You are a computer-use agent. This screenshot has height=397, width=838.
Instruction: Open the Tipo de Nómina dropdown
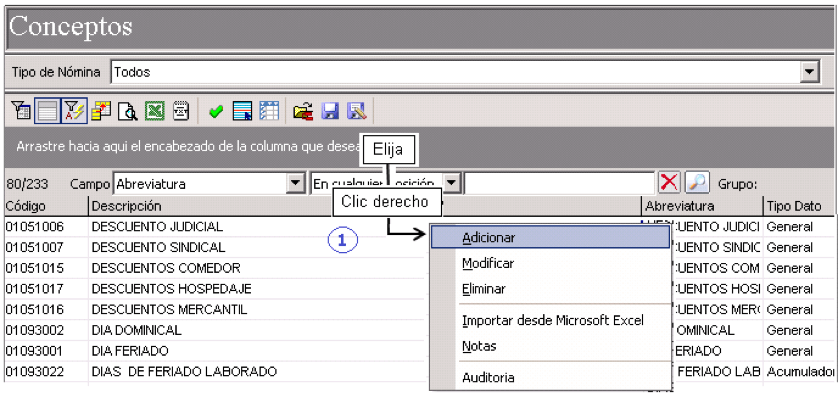[x=810, y=72]
